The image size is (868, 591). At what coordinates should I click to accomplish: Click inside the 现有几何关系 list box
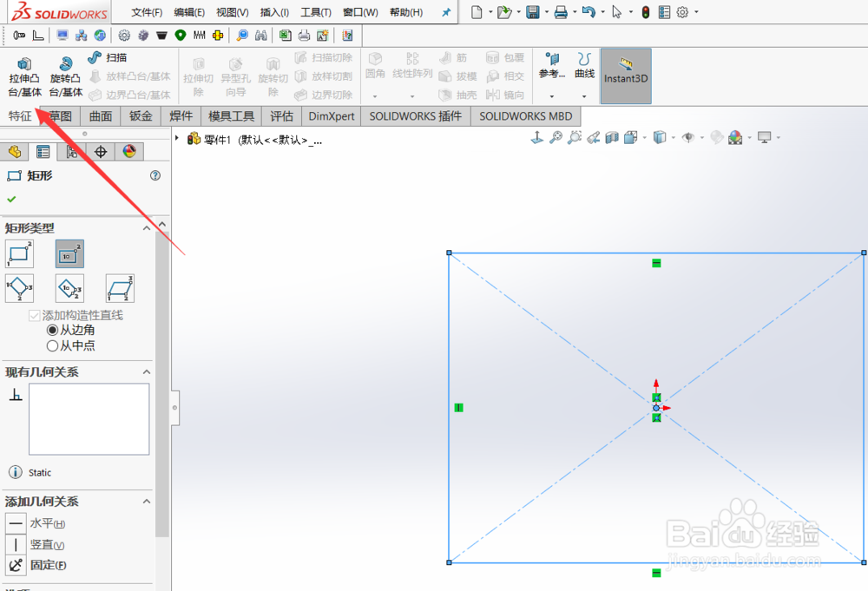point(89,419)
